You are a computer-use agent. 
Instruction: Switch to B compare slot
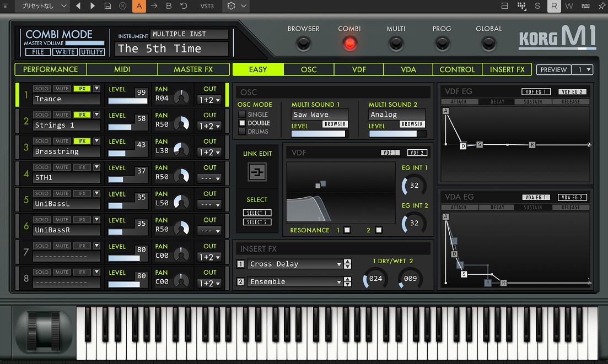pyautogui.click(x=169, y=6)
